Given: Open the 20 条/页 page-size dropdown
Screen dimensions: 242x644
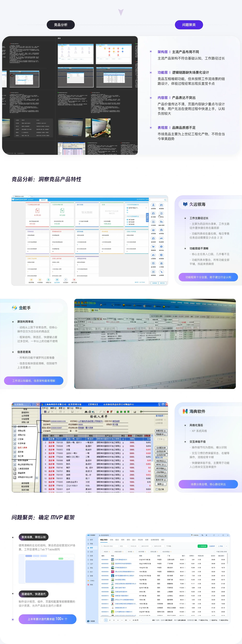Looking at the screenshot, I should [x=137, y=620].
